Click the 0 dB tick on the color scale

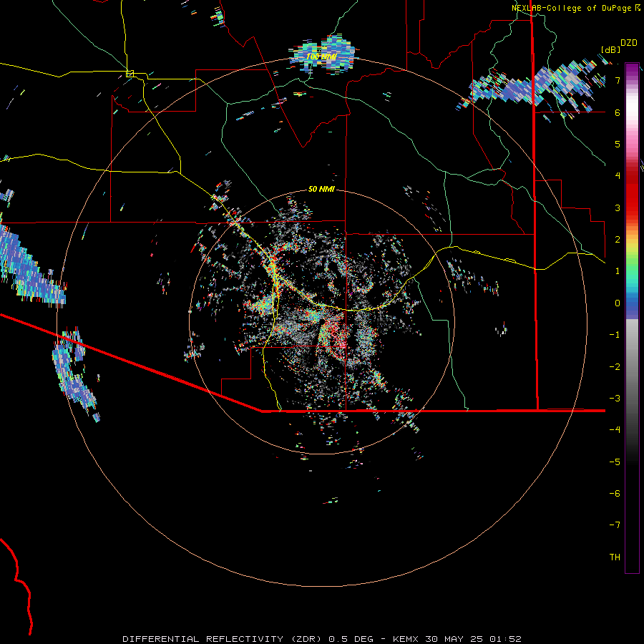point(618,303)
